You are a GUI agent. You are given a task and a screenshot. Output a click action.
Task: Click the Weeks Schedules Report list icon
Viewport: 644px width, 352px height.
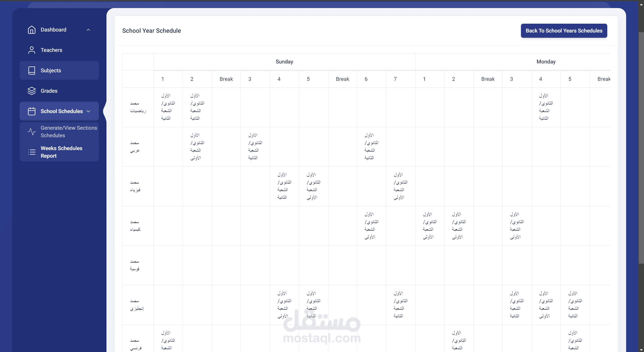[32, 152]
